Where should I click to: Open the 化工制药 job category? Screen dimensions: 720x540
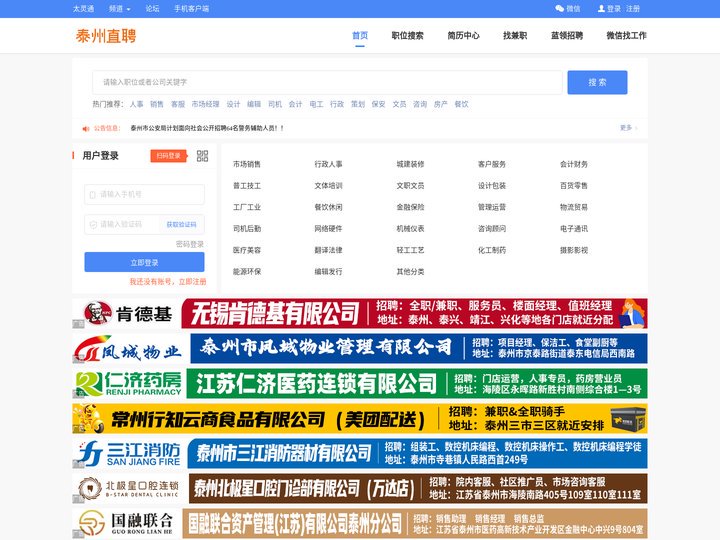[492, 250]
